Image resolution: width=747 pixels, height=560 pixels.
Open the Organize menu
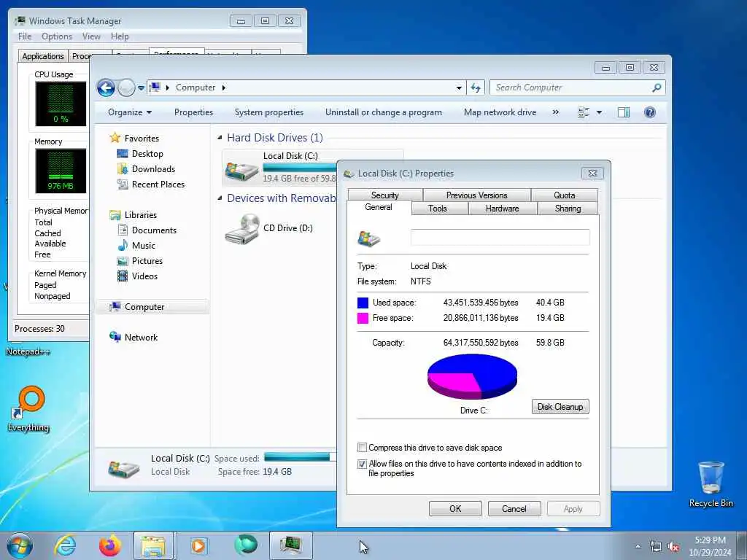click(x=130, y=112)
